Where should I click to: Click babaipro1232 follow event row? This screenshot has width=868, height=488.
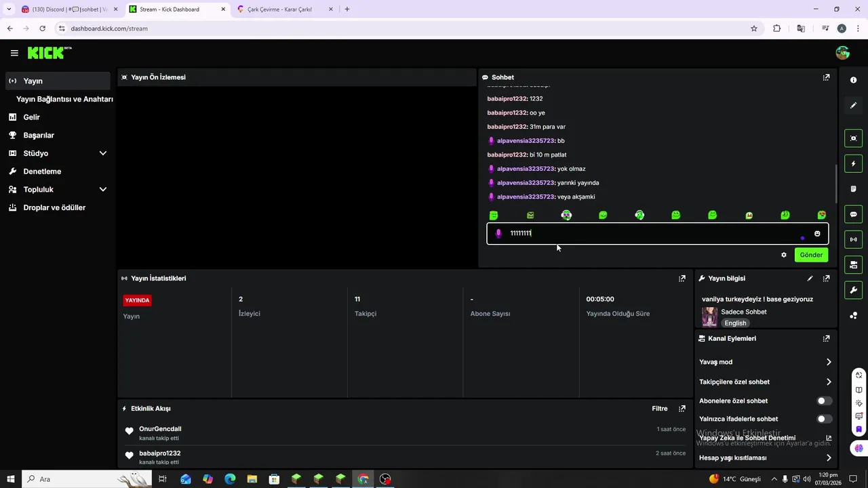click(x=406, y=457)
